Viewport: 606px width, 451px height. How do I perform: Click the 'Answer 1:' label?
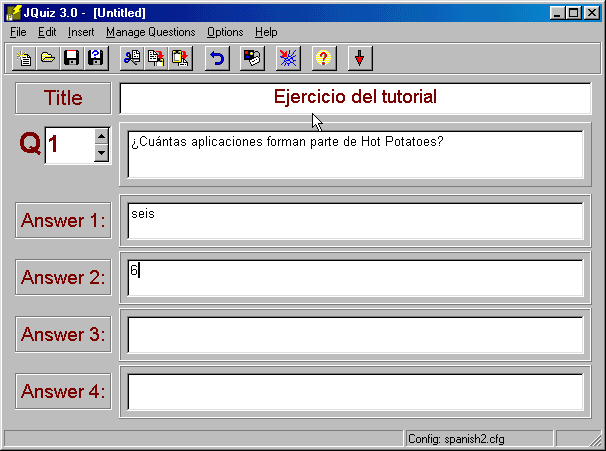(63, 220)
